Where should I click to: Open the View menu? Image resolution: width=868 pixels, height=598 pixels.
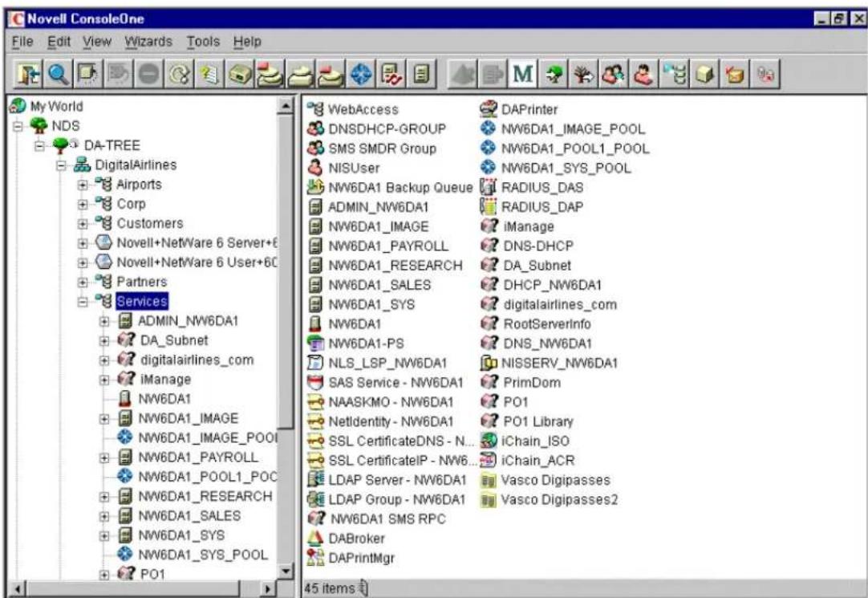[97, 42]
